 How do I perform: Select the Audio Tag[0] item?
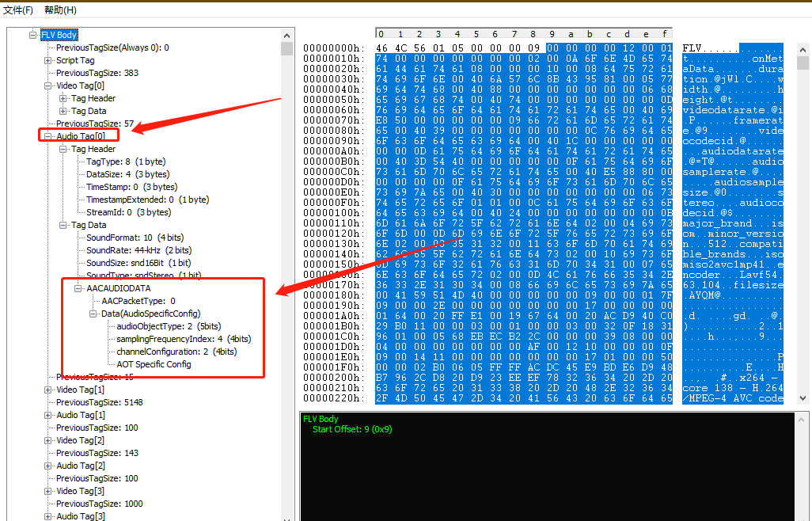click(81, 136)
